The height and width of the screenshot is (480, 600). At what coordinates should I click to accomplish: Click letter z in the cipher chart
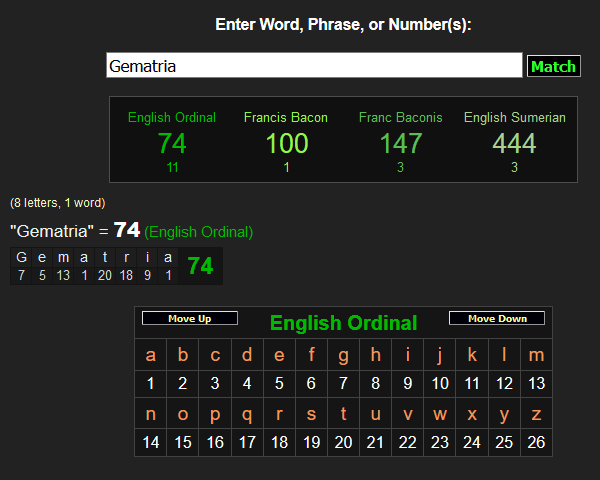(536, 414)
